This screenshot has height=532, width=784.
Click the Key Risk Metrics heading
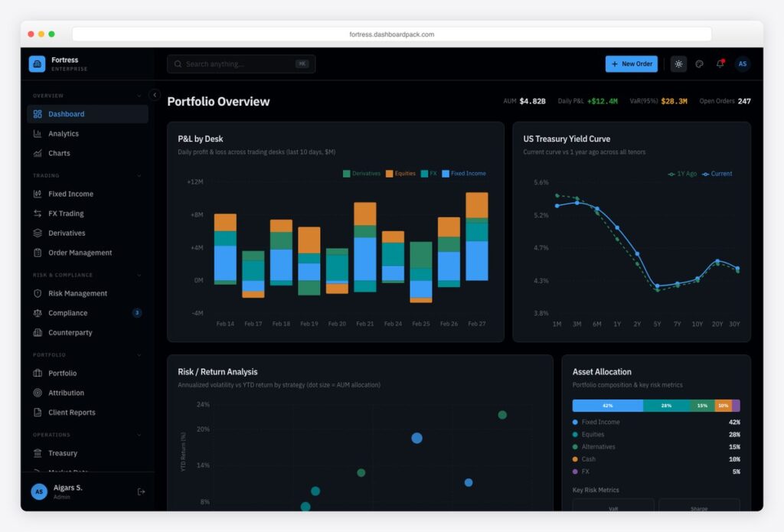coord(596,490)
